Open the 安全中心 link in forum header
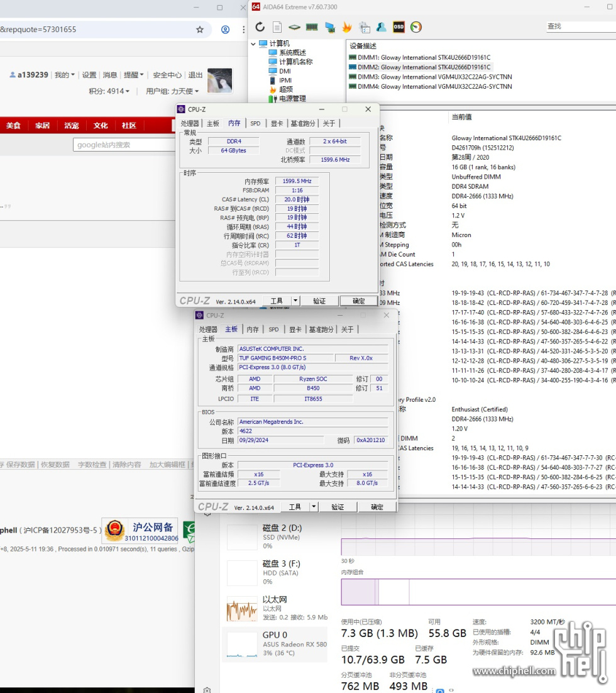The width and height of the screenshot is (616, 693). point(167,75)
